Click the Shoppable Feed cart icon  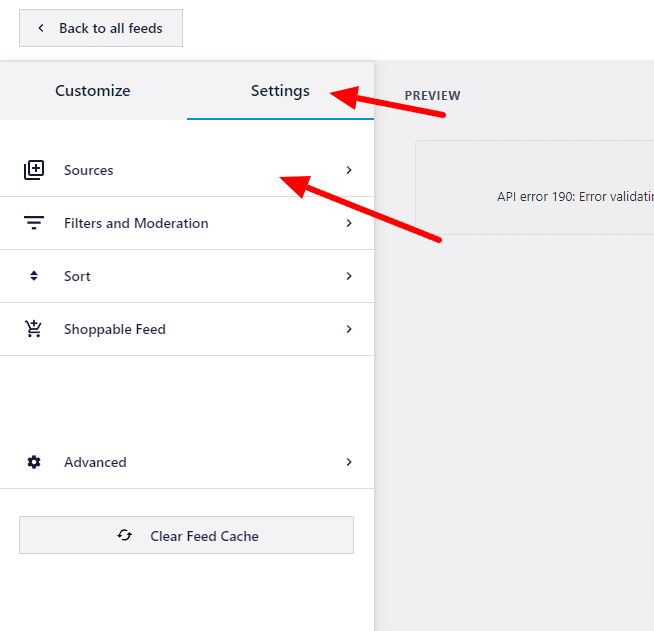(34, 329)
